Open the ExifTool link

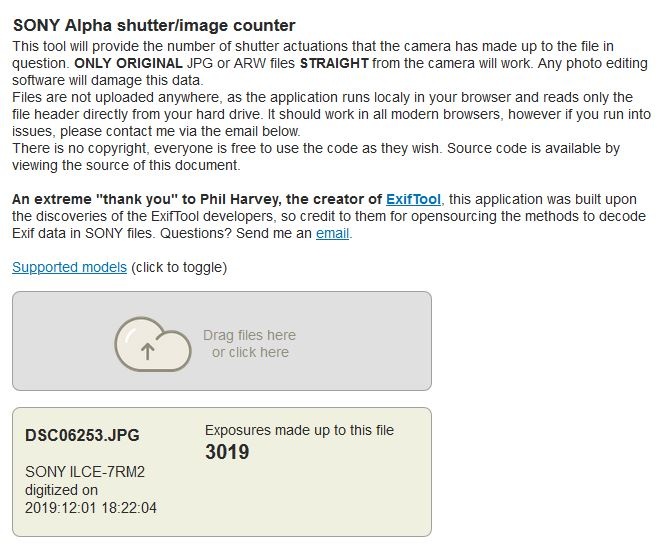(414, 199)
